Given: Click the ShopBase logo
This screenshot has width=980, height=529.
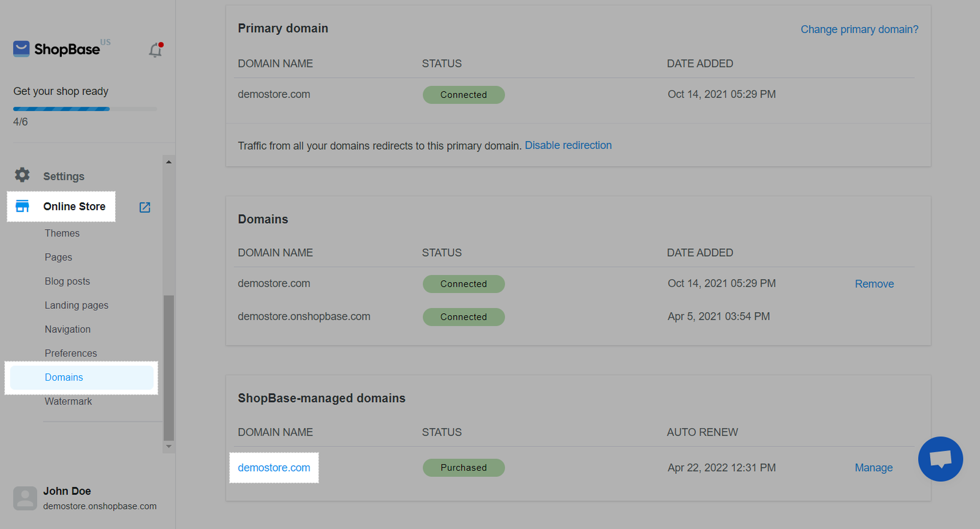Looking at the screenshot, I should [57, 49].
